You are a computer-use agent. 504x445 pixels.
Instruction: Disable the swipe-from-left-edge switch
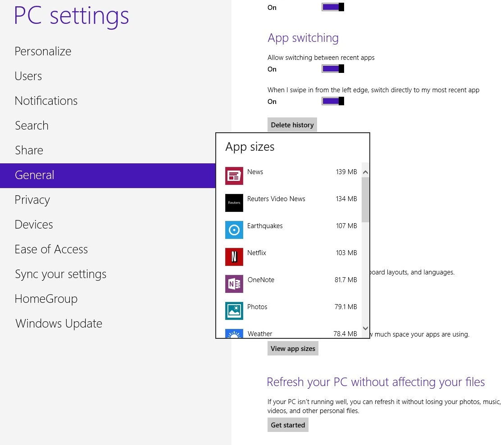(332, 101)
